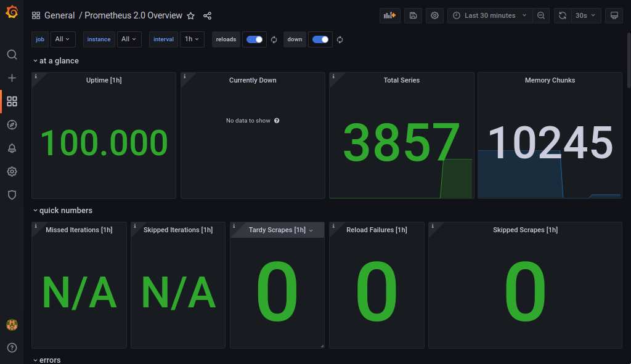
Task: Open the Configuration gear in sidebar
Action: pos(12,171)
